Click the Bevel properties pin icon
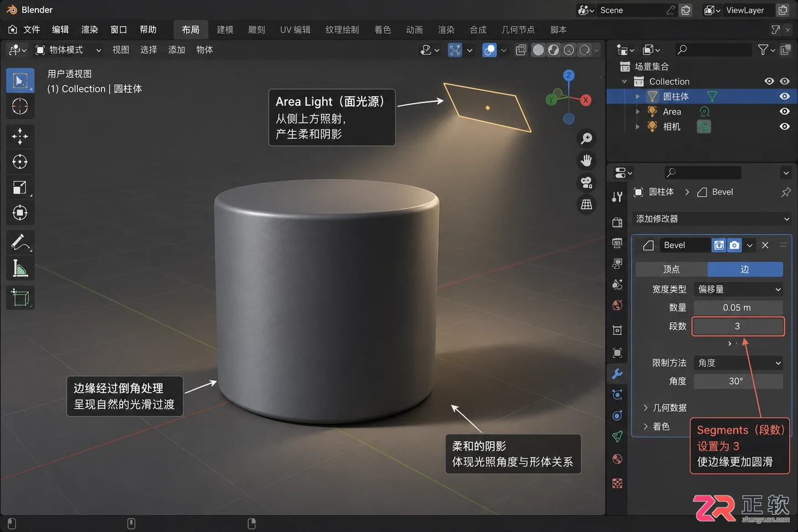The width and height of the screenshot is (798, 532). click(x=786, y=192)
